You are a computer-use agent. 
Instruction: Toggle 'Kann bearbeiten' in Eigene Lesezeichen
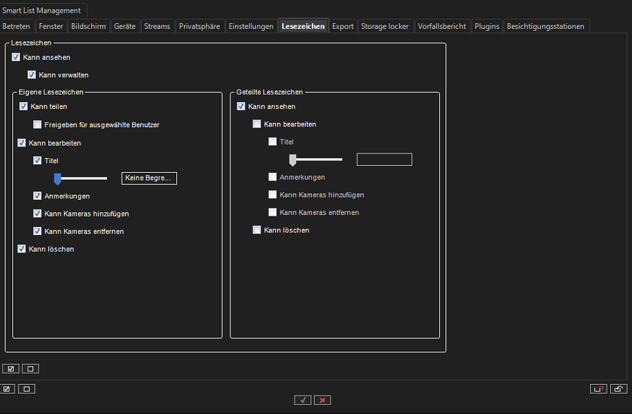coord(21,143)
